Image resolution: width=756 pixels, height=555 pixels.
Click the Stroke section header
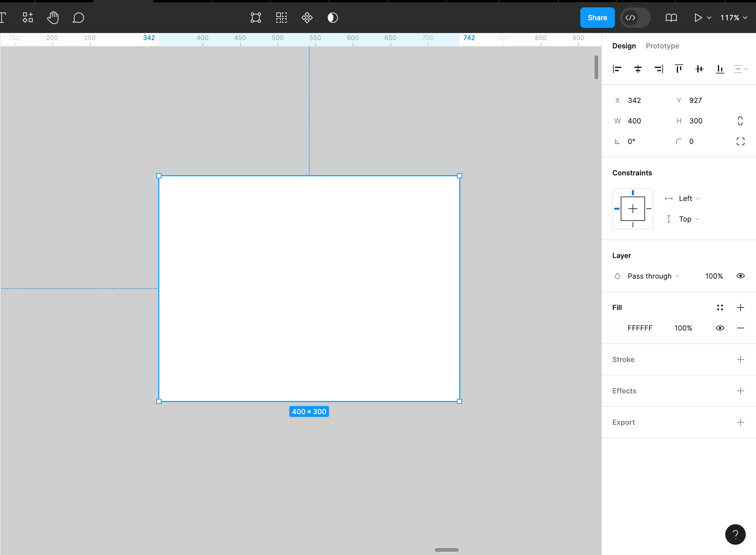coord(623,359)
